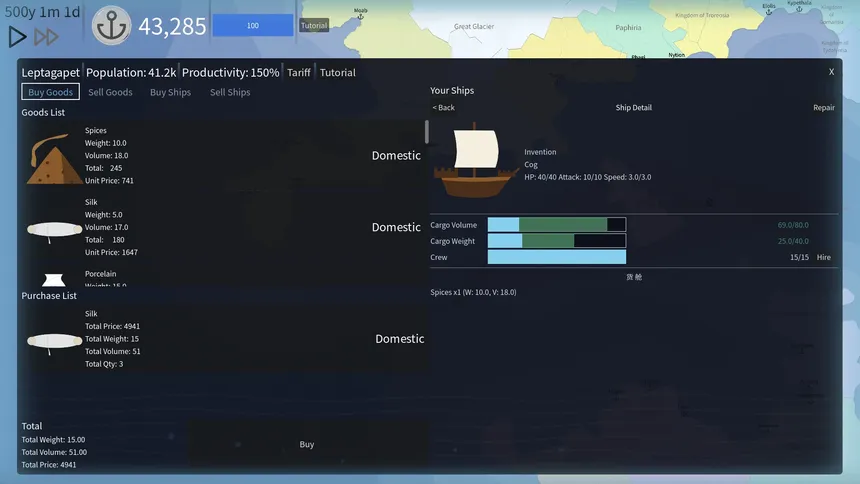Click Hire next to Crew
This screenshot has height=484, width=860.
point(823,257)
